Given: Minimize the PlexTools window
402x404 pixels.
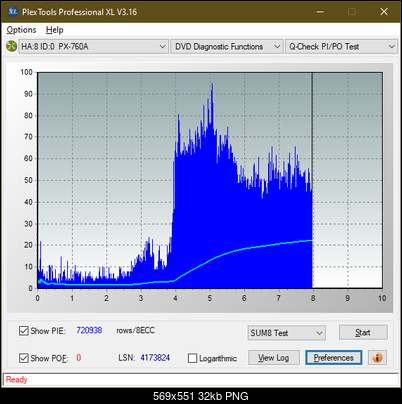Looking at the screenshot, I should (x=320, y=12).
